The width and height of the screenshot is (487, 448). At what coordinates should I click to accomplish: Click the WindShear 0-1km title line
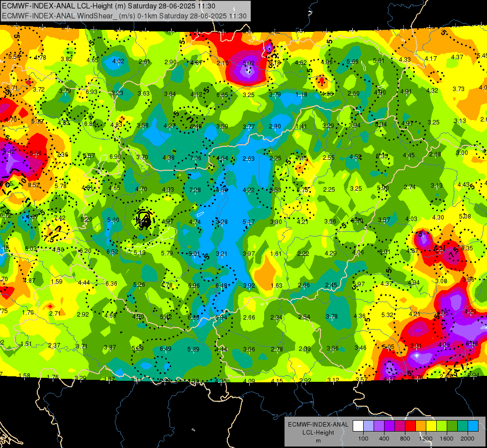point(124,16)
